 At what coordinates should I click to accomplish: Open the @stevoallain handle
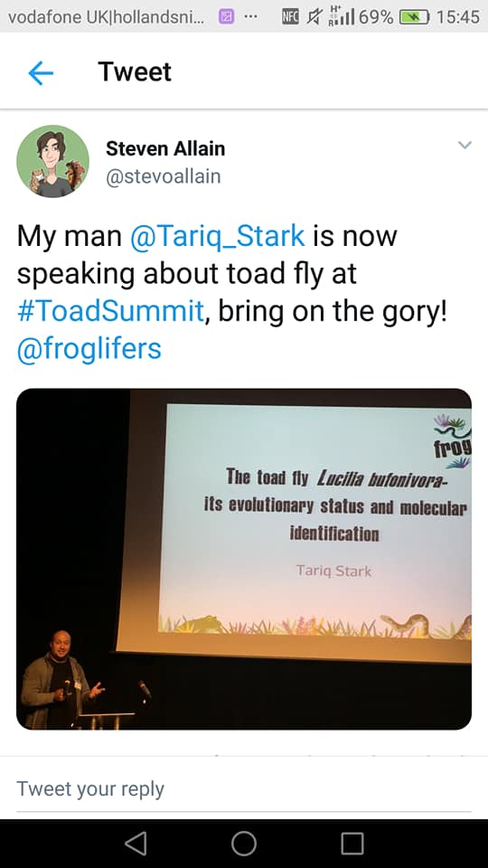tap(164, 176)
